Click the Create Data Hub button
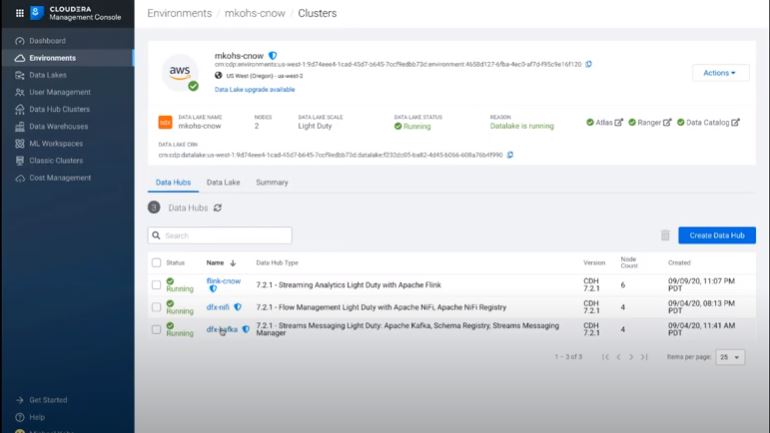Viewport: 770px width, 433px height. point(717,235)
